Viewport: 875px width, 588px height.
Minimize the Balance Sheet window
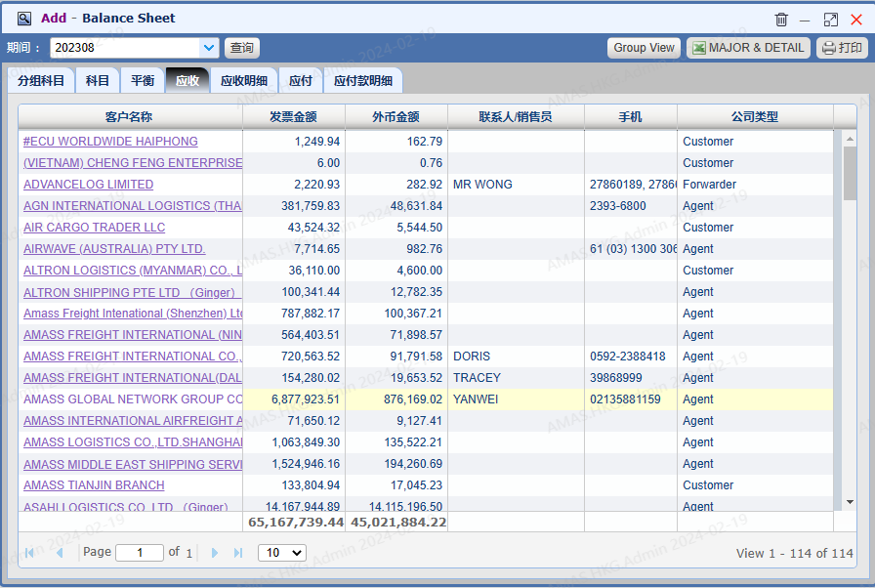tap(805, 21)
